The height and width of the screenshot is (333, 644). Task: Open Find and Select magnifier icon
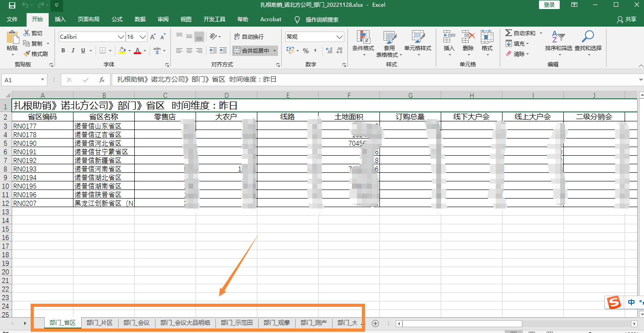[x=588, y=37]
